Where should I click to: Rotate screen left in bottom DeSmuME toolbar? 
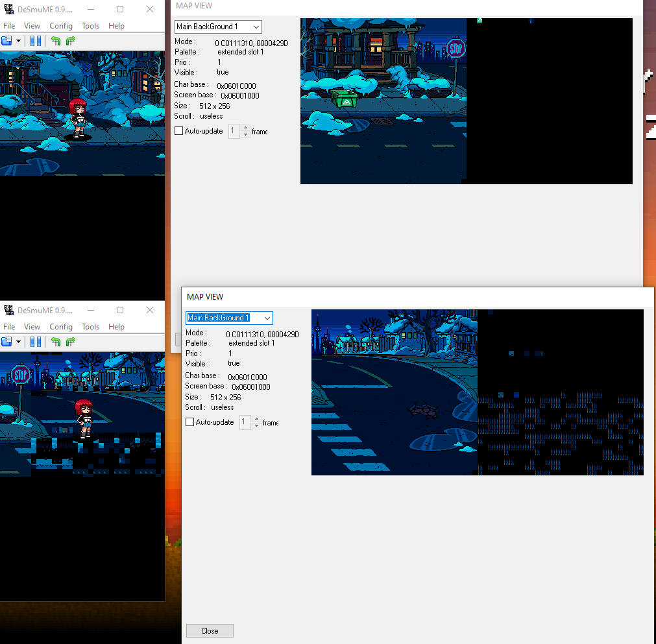click(x=56, y=342)
